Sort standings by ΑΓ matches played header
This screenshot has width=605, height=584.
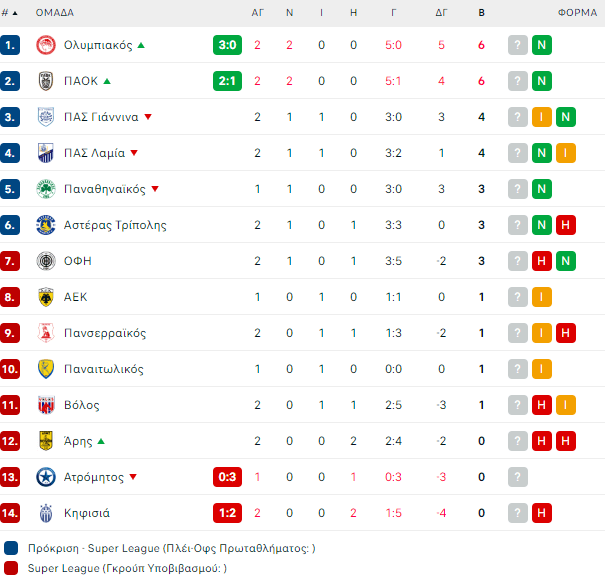(x=257, y=13)
